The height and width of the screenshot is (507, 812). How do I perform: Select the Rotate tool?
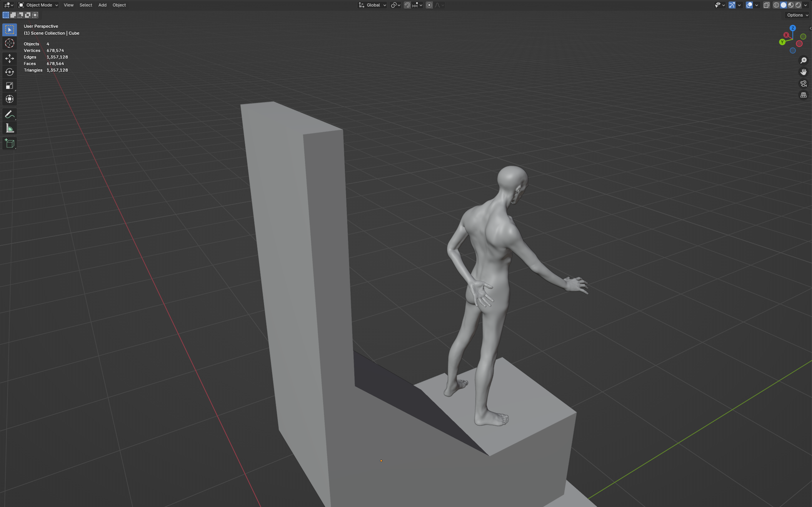[9, 72]
